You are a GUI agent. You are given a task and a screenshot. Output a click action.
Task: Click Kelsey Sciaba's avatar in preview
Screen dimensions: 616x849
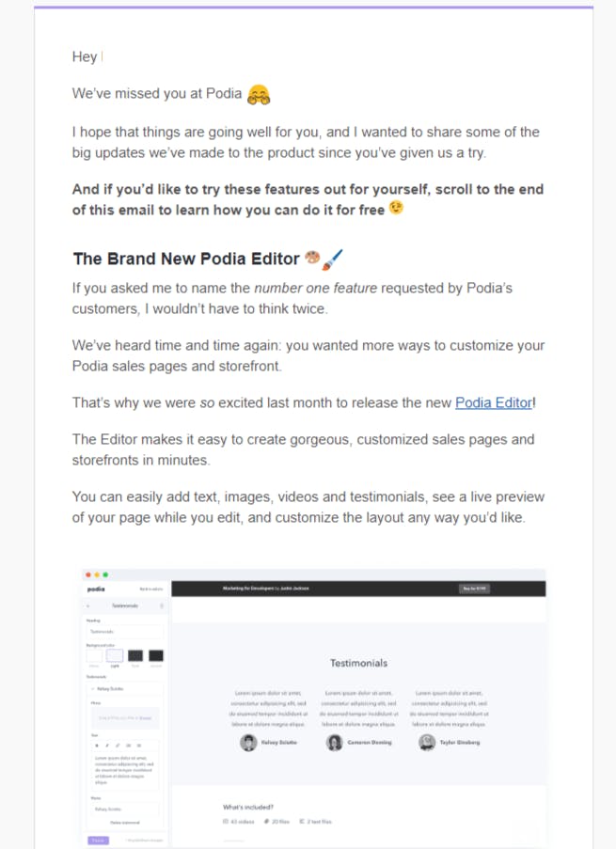coord(248,743)
